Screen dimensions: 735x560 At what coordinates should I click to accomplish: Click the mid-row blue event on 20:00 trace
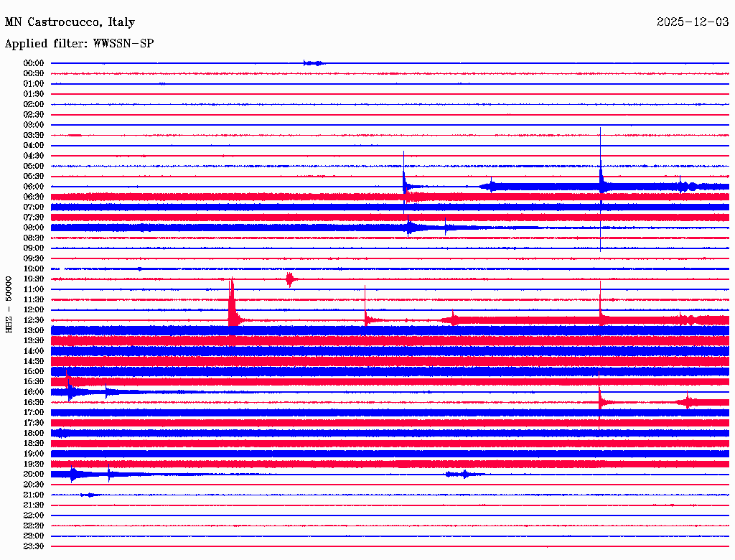[458, 475]
